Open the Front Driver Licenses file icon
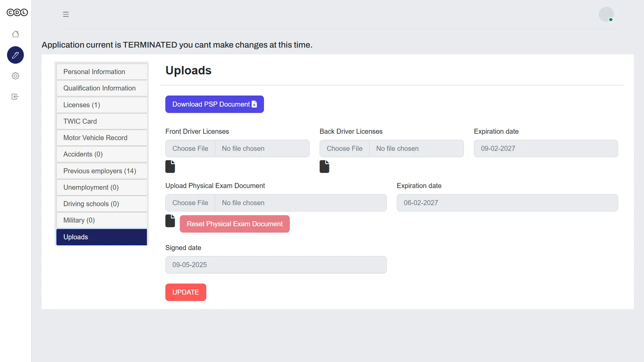 [170, 167]
